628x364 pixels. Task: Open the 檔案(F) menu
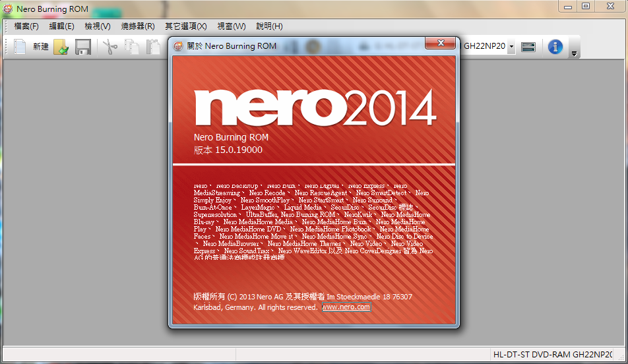point(26,26)
